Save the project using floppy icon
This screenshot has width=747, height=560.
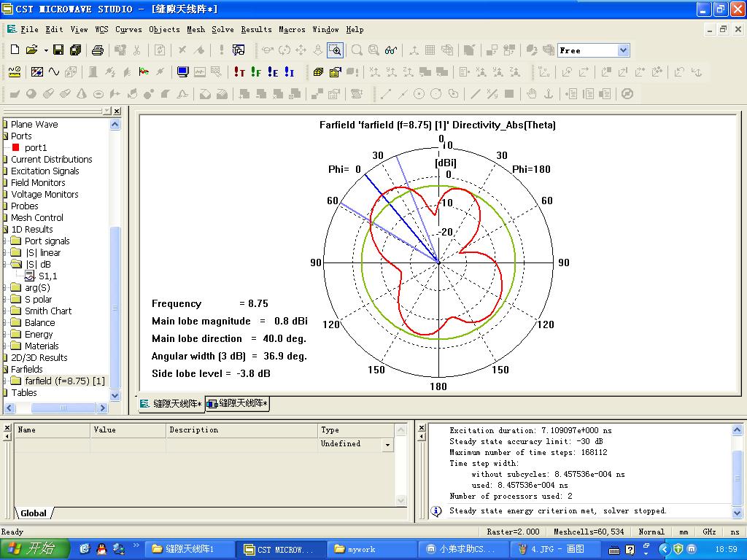(x=58, y=50)
